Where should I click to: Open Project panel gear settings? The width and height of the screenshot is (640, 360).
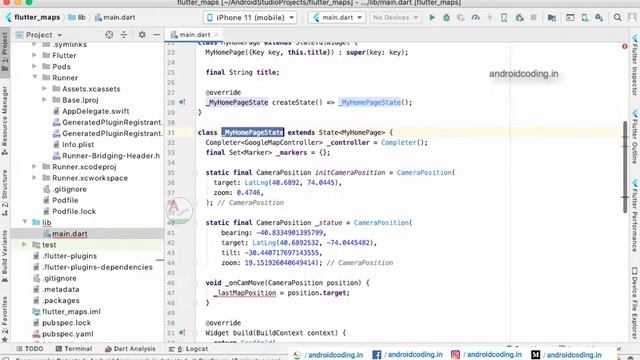142,35
